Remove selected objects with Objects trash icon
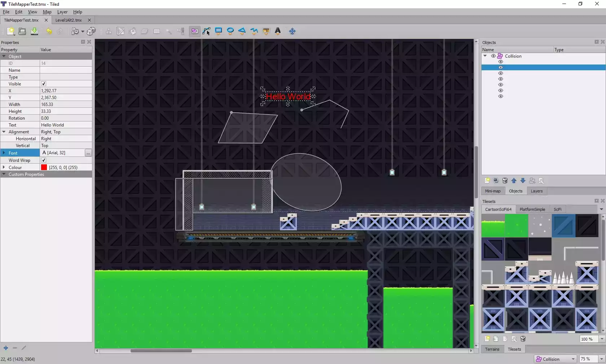This screenshot has width=606, height=364. (x=505, y=181)
